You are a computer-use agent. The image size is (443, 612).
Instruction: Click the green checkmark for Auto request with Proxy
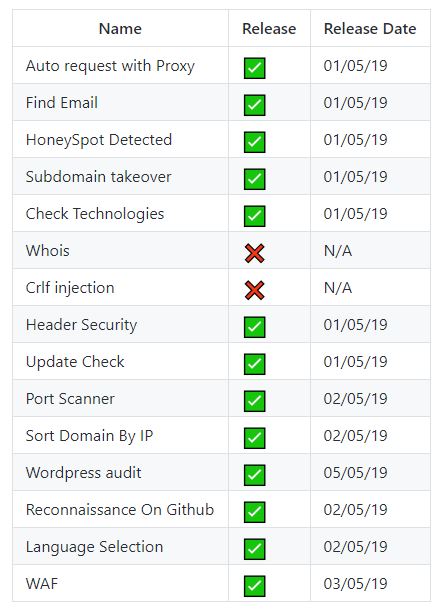point(254,68)
